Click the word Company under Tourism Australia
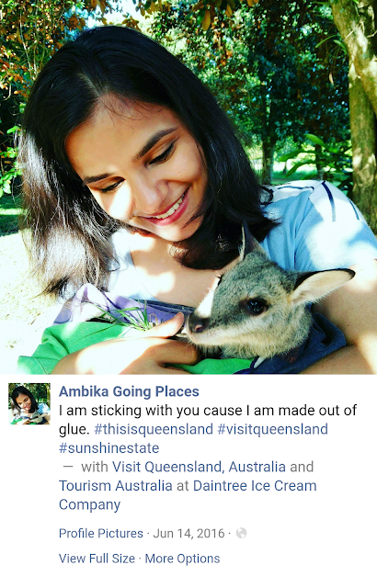Viewport: 377px width, 588px height. 90,504
